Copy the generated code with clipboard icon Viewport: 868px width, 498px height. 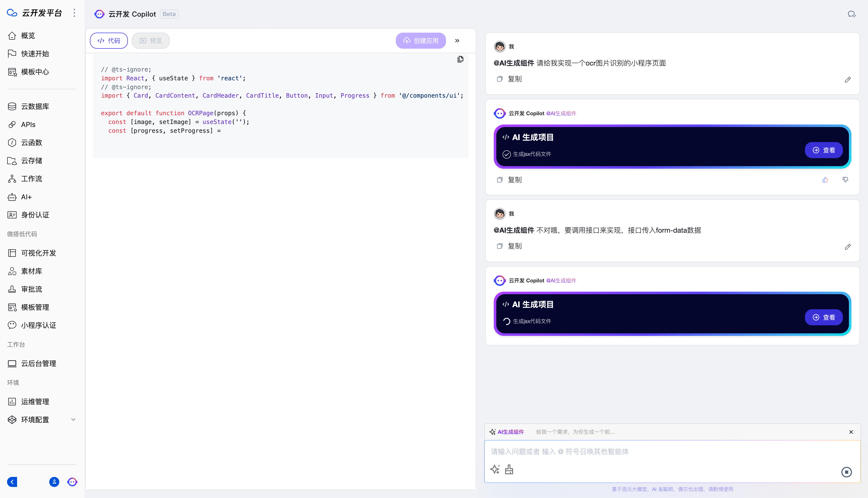point(461,59)
